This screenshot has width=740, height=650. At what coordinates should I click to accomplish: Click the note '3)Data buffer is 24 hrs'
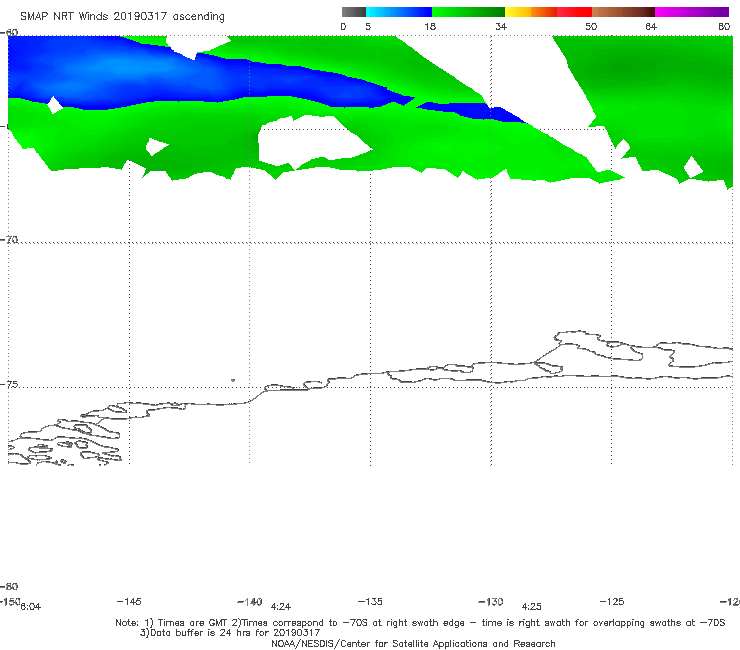230,633
